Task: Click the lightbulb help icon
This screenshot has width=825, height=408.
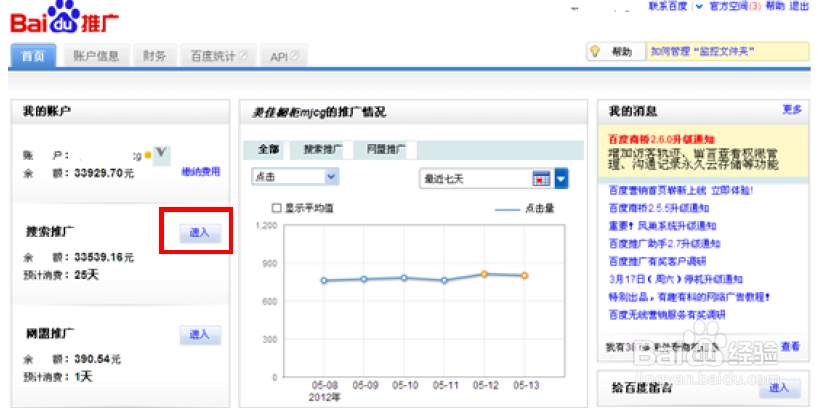Action: [595, 52]
